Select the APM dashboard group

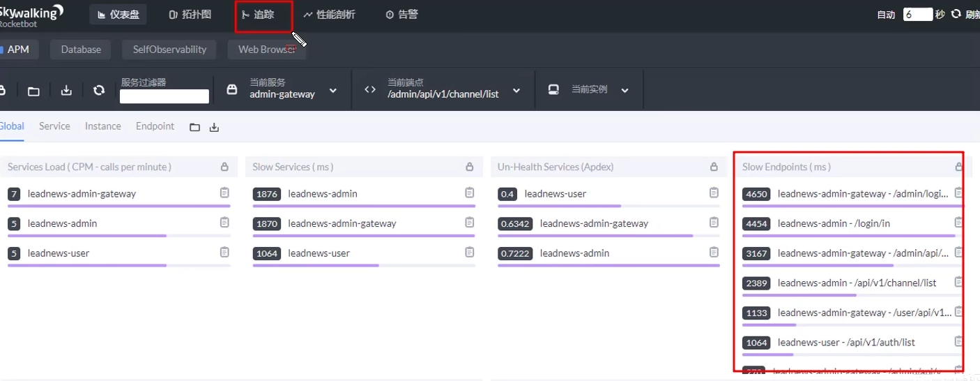17,50
